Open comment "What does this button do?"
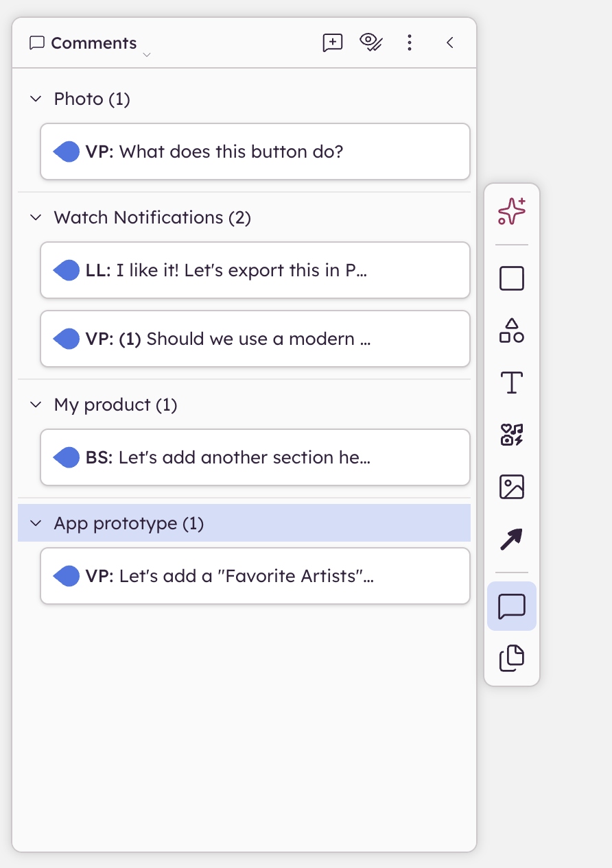 (255, 152)
